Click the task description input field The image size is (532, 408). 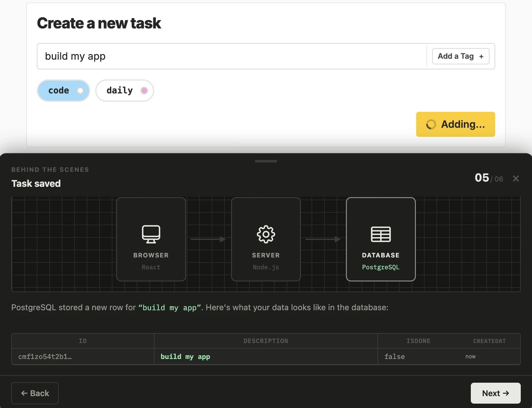[231, 56]
